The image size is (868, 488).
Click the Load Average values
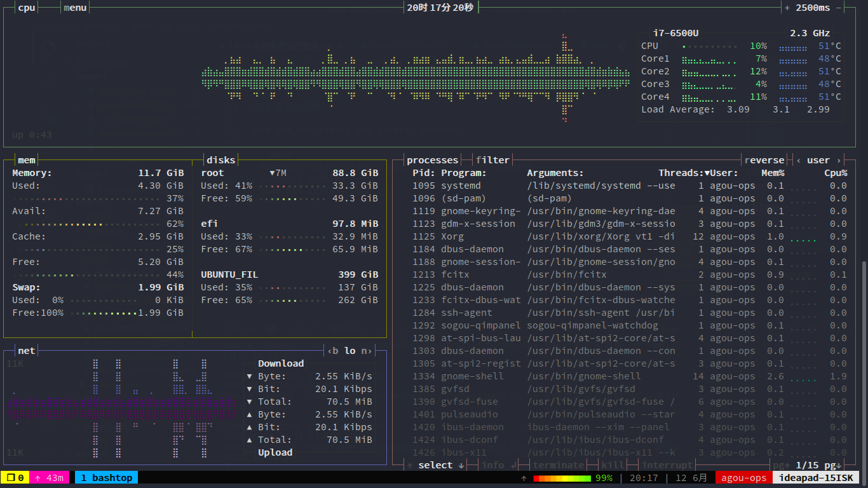pos(778,109)
